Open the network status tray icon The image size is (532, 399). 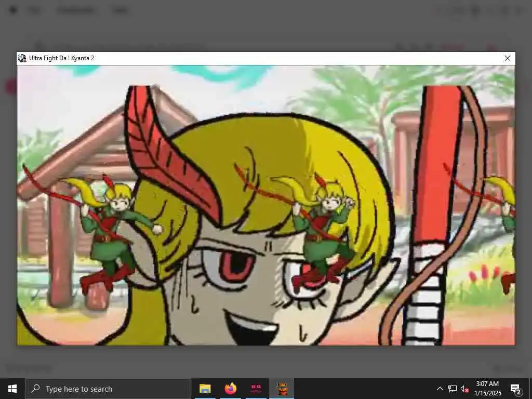point(453,389)
